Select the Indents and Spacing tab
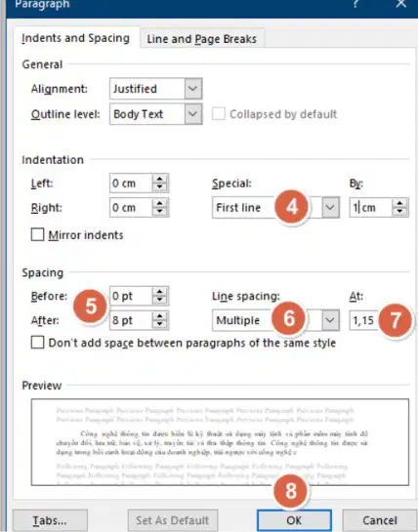 click(x=76, y=38)
